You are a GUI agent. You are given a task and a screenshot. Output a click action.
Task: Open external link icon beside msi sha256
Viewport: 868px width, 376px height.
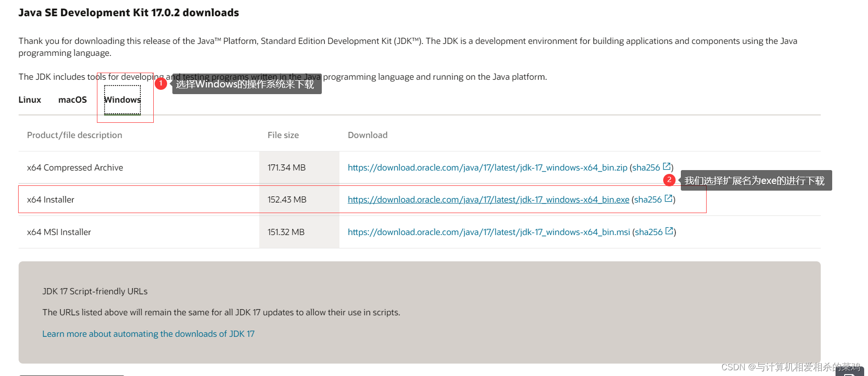tap(669, 231)
